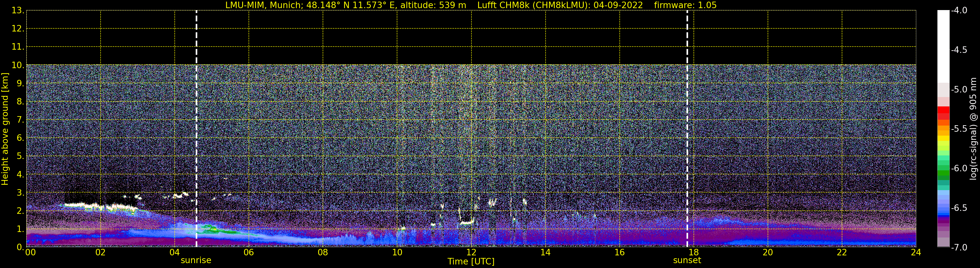
Task: Click the time tick label 18
Action: click(x=694, y=252)
